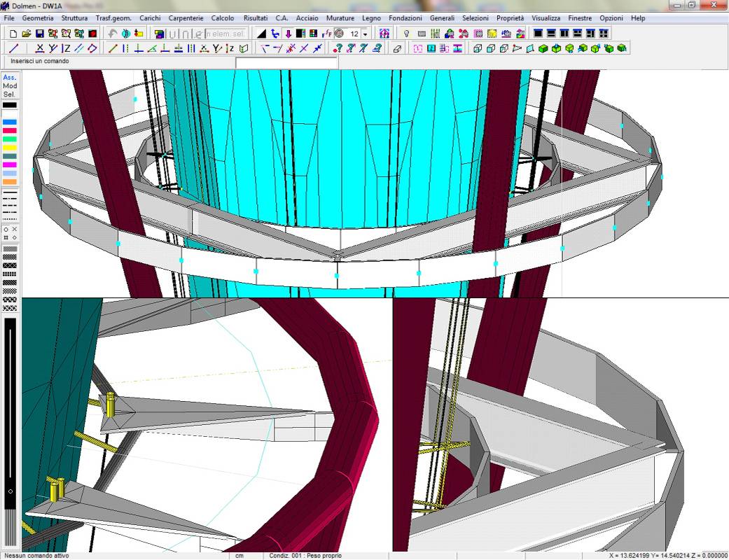Click the 'cm' units status entry
Screen dimensions: 729x560
239,556
